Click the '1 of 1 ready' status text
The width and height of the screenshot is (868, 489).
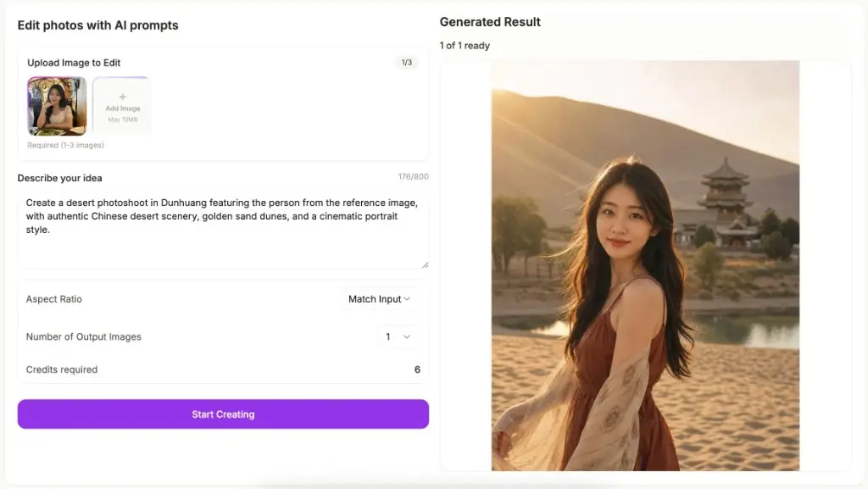tap(465, 46)
